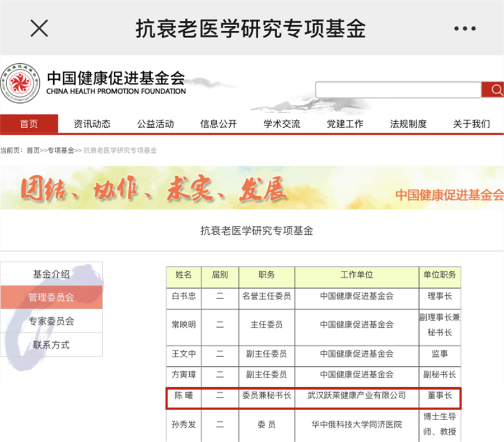
Task: Select 管理委员会 in the sidebar
Action: pos(52,297)
